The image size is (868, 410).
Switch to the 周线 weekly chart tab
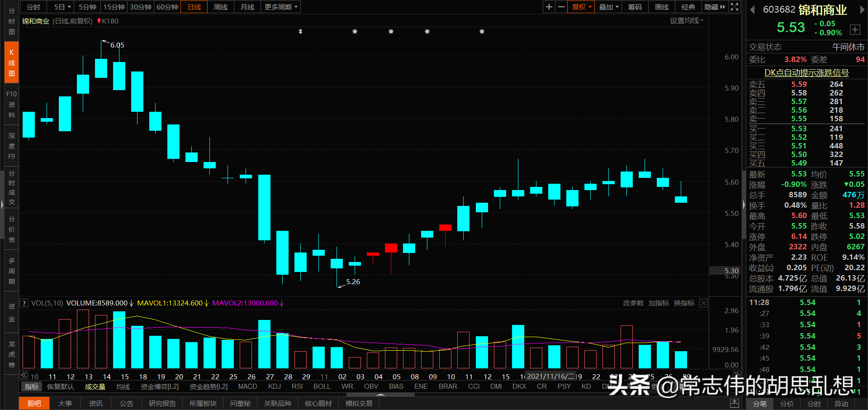pos(220,7)
